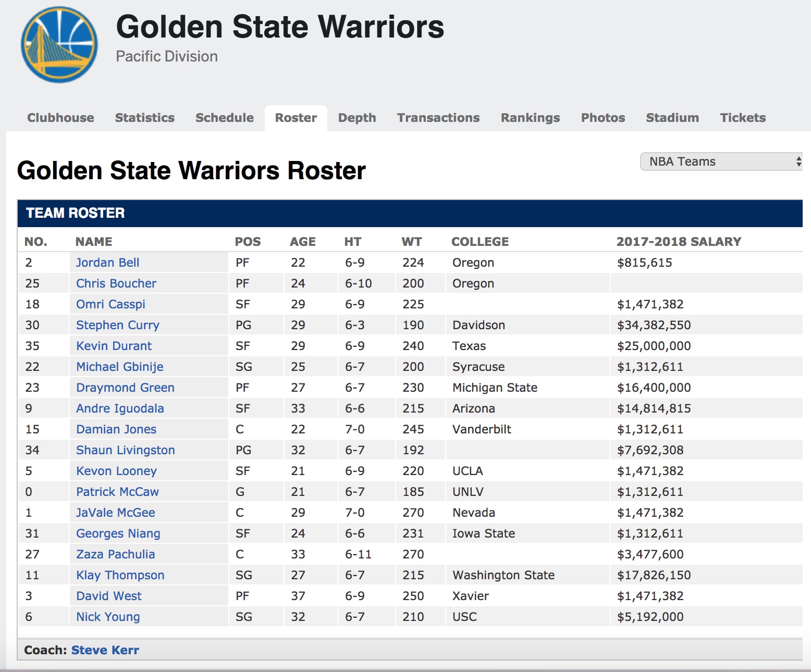
Task: Click the $3,477,600 salary value
Action: [650, 554]
